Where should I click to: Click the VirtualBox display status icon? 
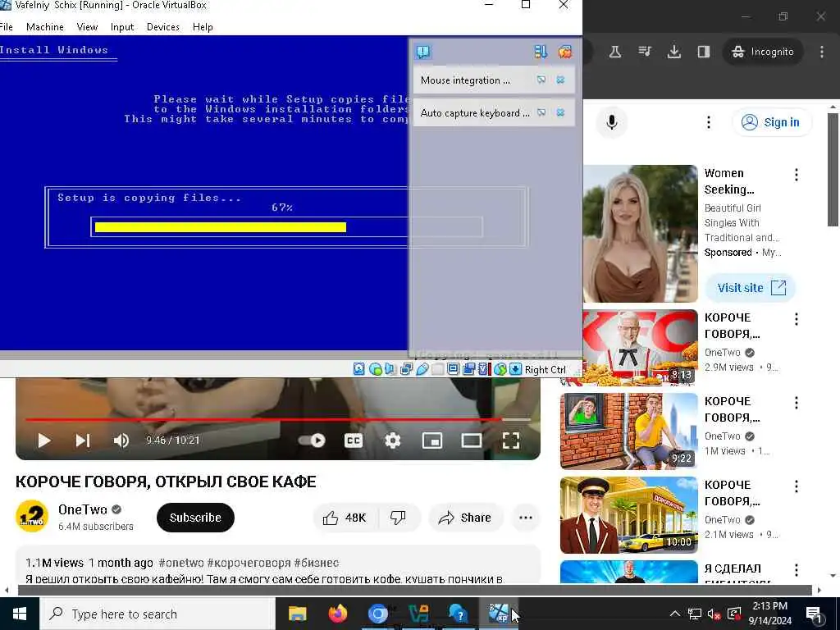(453, 369)
